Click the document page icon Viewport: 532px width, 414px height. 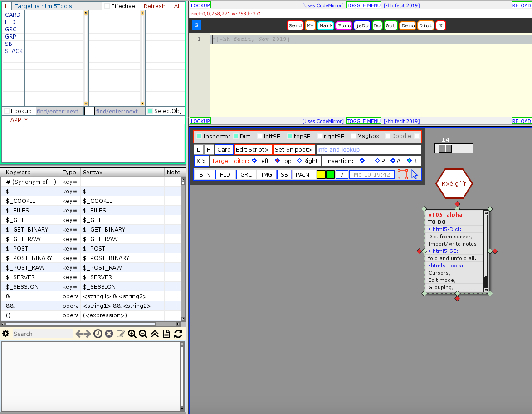coord(166,334)
